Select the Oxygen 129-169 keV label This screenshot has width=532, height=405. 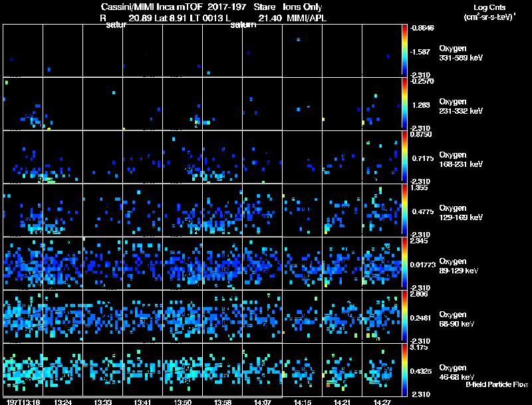[x=461, y=213]
